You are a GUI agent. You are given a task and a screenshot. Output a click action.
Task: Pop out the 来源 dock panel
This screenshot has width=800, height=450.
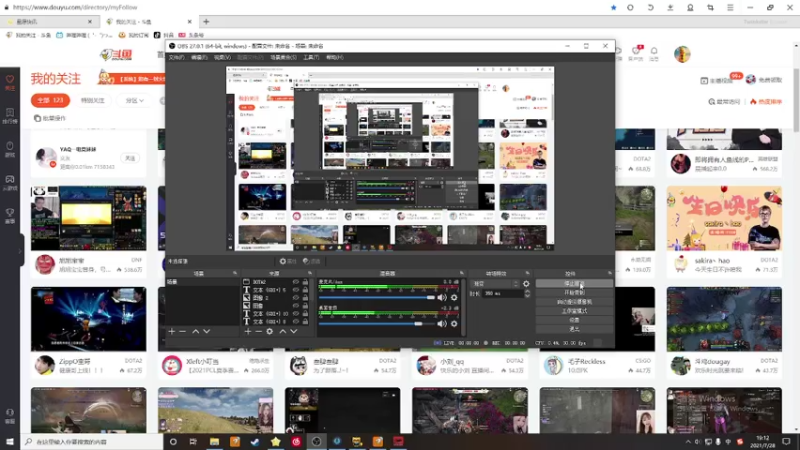pos(310,273)
